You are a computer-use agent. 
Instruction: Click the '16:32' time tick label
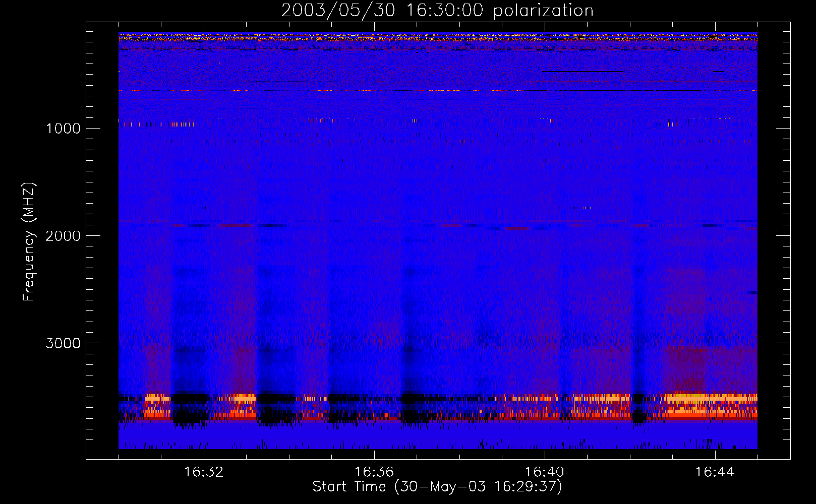pos(204,472)
